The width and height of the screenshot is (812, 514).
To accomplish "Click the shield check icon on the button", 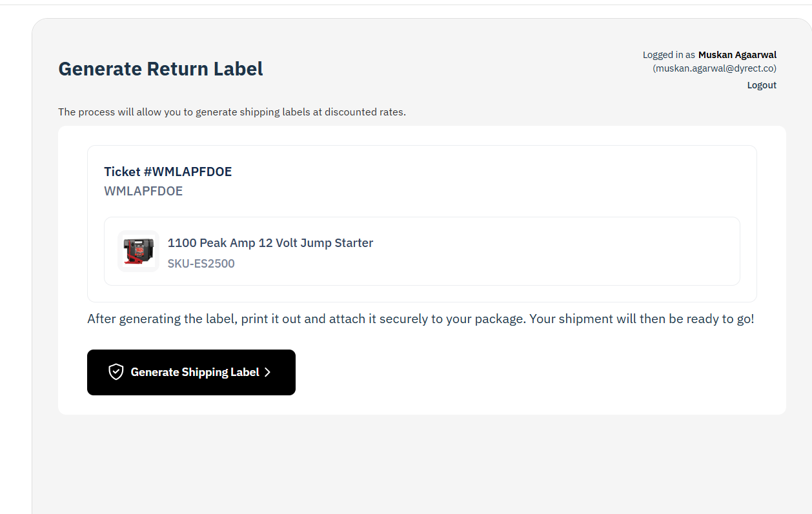I will tap(116, 372).
